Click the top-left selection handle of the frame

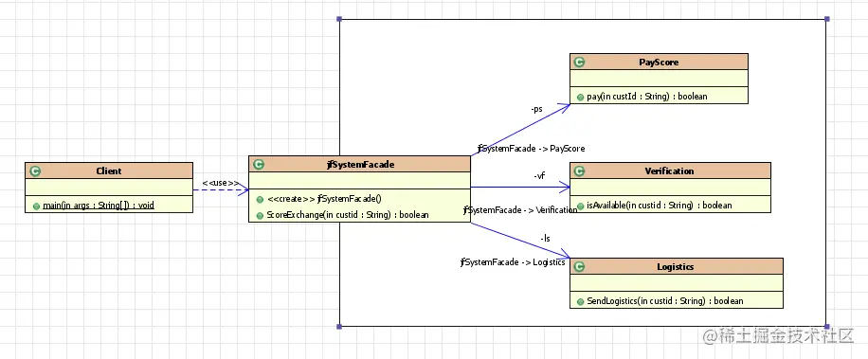click(339, 19)
